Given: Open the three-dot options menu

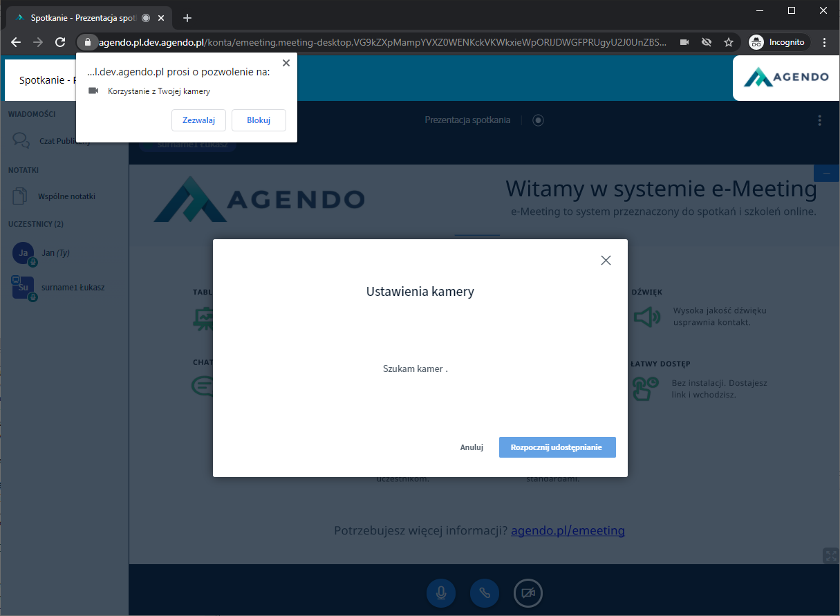Looking at the screenshot, I should coord(820,120).
